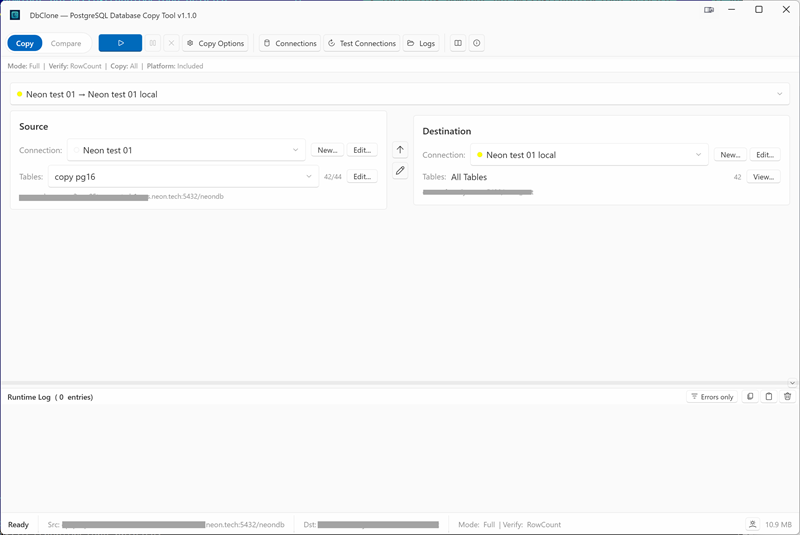Image resolution: width=800 pixels, height=535 pixels.
Task: Click the '10.9 MB' memory indicator
Action: coord(779,525)
